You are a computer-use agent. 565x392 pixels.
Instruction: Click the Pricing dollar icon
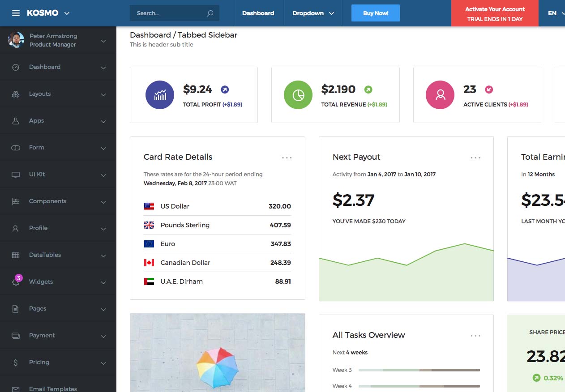16,362
